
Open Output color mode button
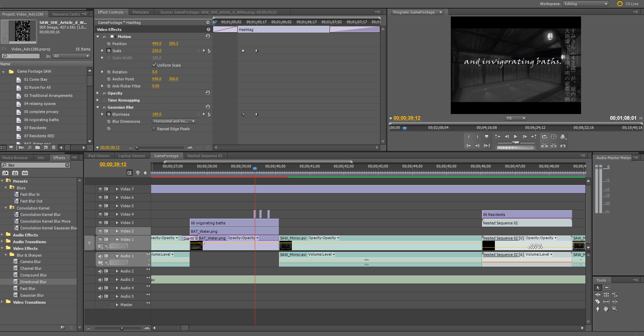click(x=563, y=137)
